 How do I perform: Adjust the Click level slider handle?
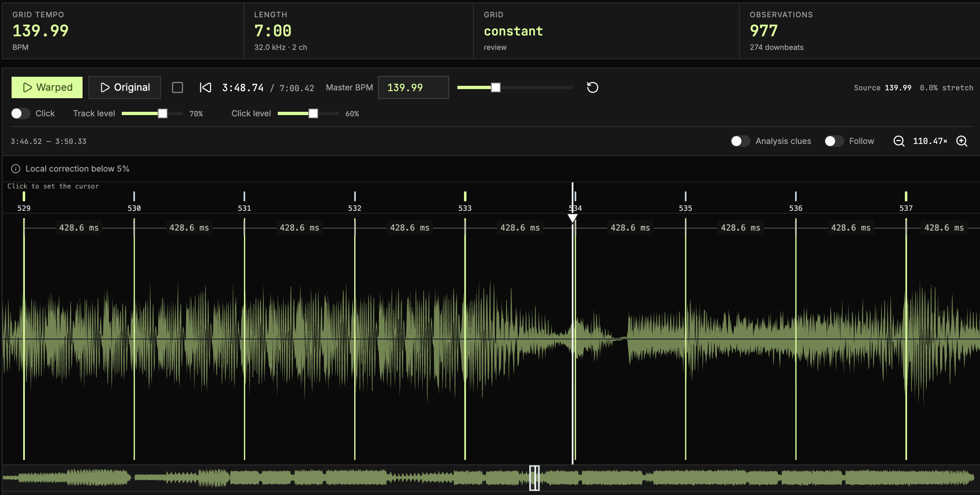[x=313, y=113]
